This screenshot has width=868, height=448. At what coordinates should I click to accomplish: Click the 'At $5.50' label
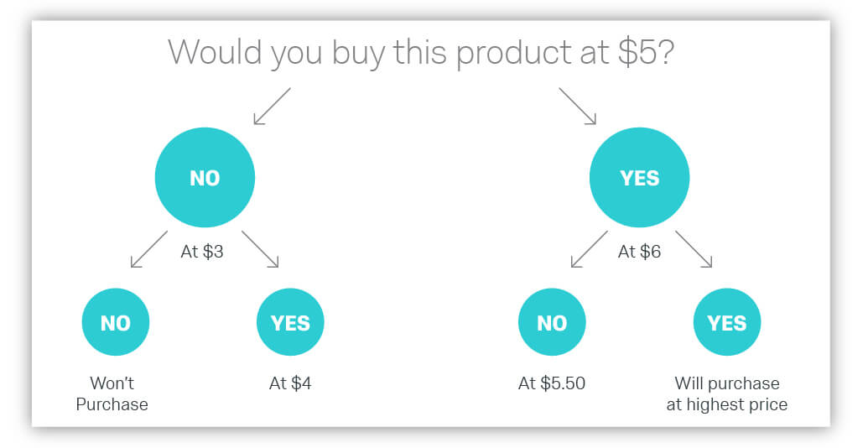point(552,383)
